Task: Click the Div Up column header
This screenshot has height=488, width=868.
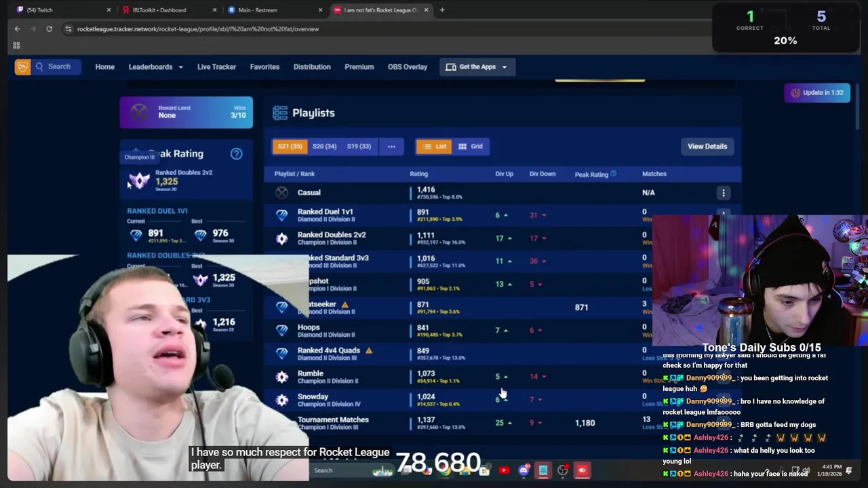Action: coord(504,174)
